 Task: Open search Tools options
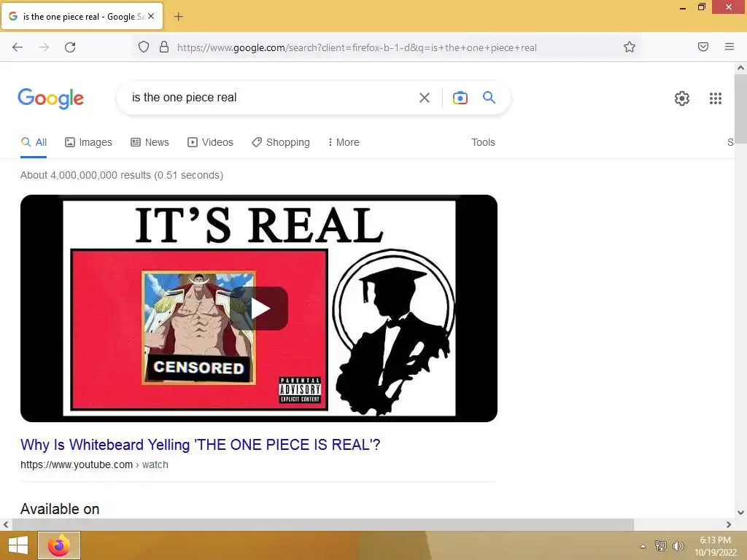pos(483,142)
